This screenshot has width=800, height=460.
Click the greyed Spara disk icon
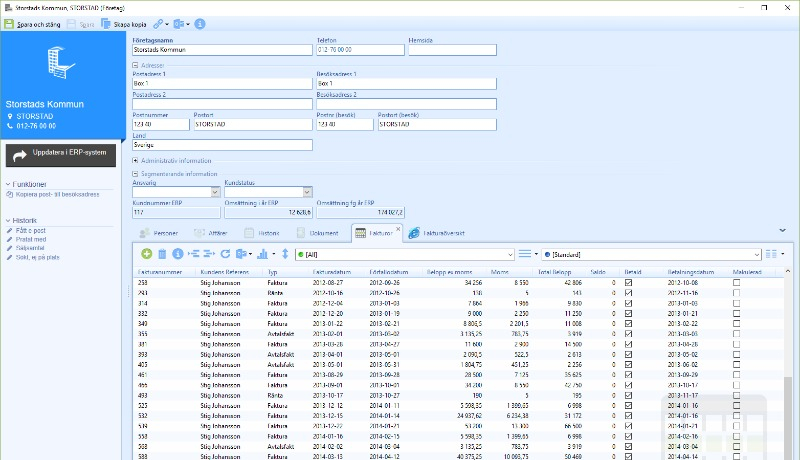pos(71,24)
